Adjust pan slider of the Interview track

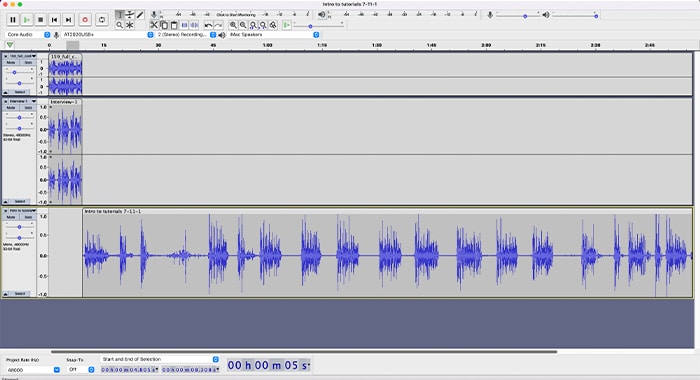click(19, 128)
